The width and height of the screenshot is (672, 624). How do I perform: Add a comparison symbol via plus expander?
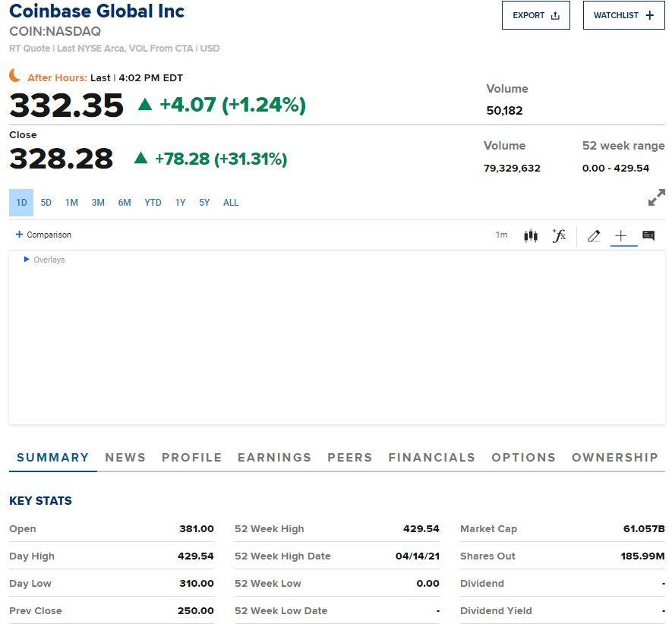pyautogui.click(x=21, y=235)
